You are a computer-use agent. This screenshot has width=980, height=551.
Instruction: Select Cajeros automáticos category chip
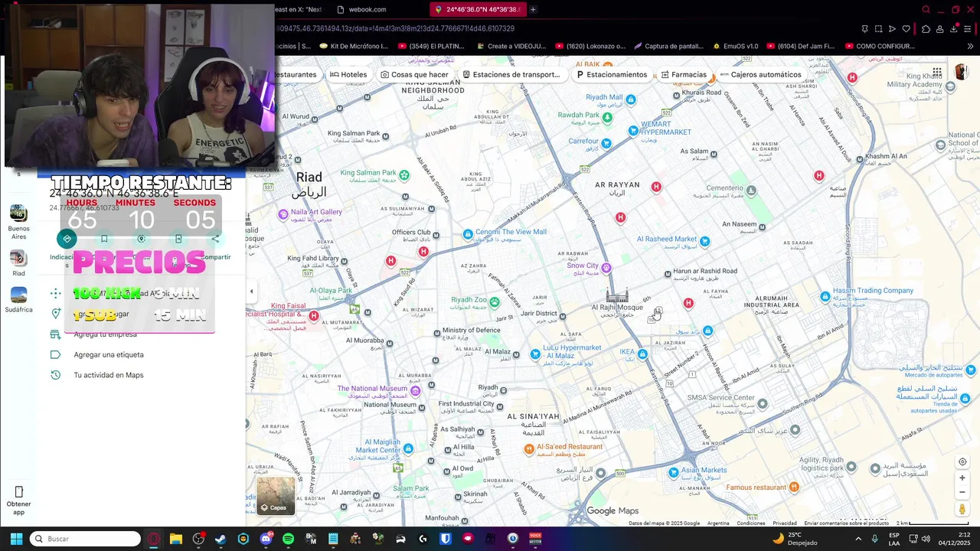pyautogui.click(x=759, y=74)
